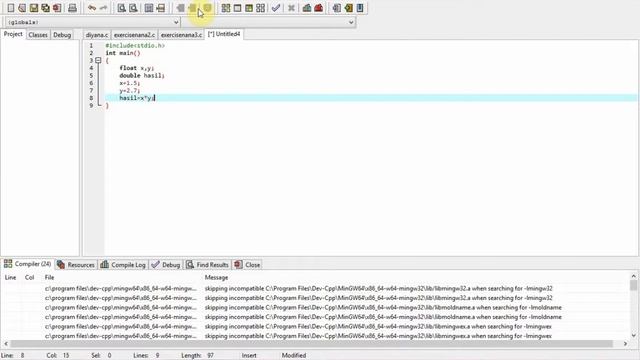Sort by the Line column header

[x=10, y=278]
